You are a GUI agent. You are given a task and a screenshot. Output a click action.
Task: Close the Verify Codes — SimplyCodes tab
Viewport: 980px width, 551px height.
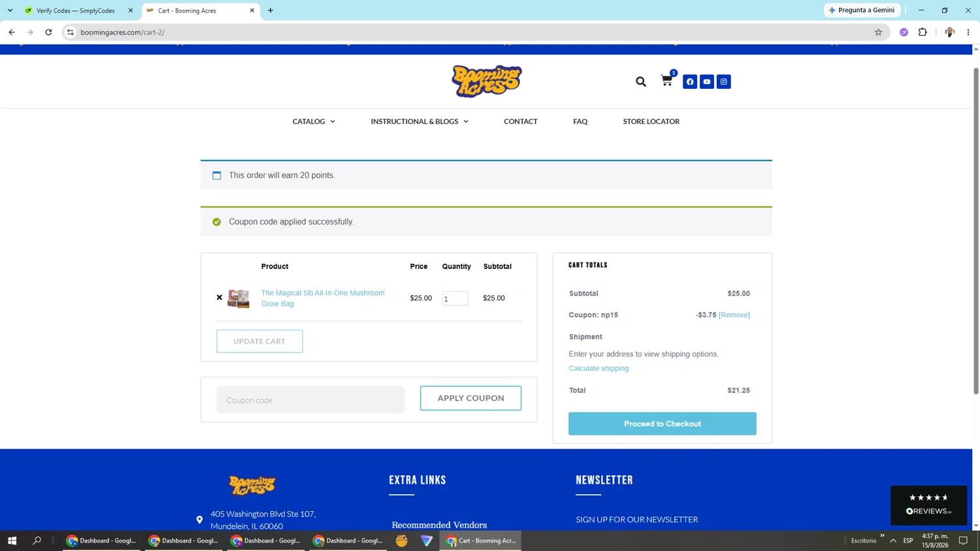(131, 10)
